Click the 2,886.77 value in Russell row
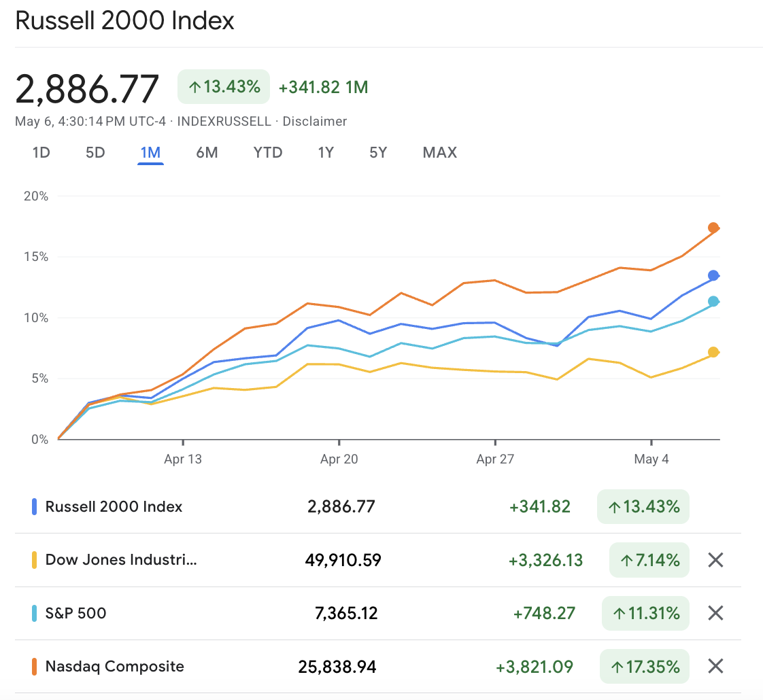Viewport: 763px width, 700px height. coord(341,506)
